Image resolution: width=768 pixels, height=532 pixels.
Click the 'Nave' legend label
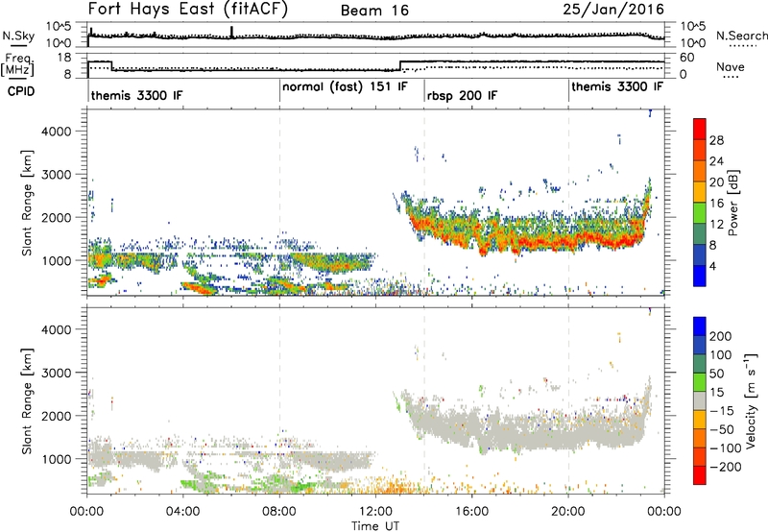(x=731, y=66)
